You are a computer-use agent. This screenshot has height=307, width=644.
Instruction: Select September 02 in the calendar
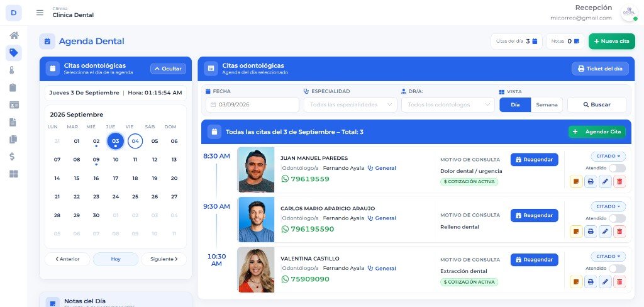click(x=96, y=141)
